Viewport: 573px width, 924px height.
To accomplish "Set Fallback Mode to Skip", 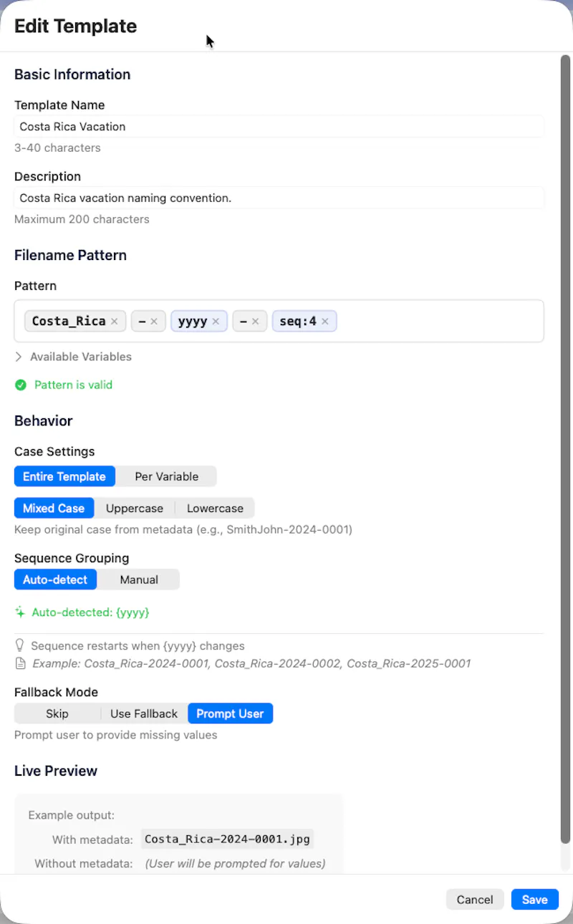I will coord(57,713).
